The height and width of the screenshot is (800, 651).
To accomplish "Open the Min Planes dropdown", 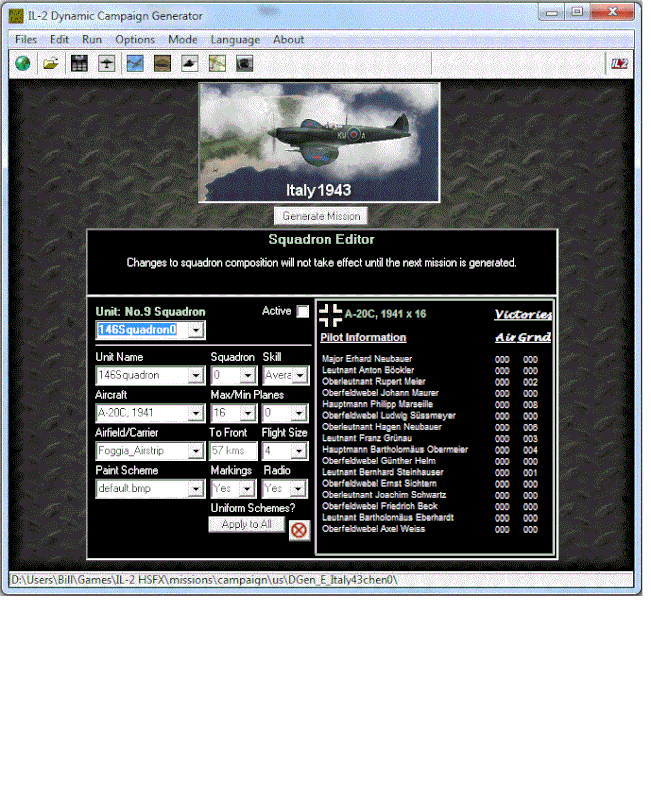I will [x=299, y=413].
